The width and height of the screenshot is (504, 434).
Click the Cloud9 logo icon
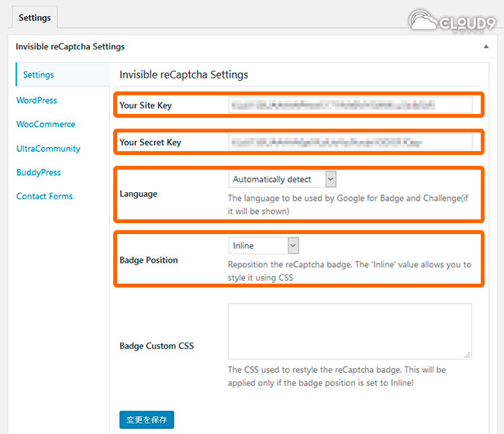tap(452, 19)
